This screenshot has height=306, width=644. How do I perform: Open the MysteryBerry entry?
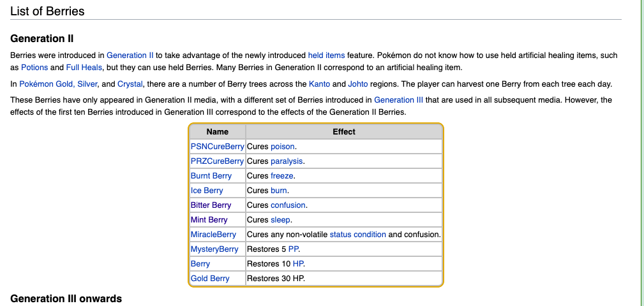click(214, 249)
